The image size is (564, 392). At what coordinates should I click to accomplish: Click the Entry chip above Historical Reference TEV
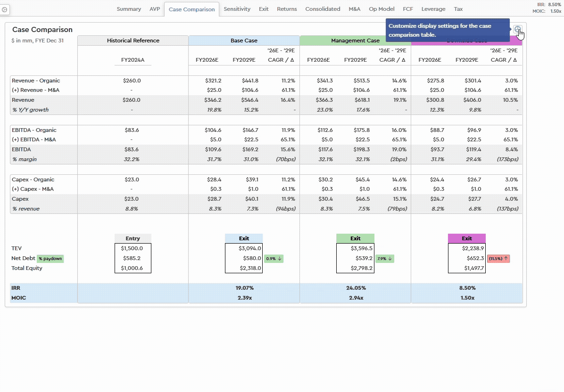click(x=133, y=238)
